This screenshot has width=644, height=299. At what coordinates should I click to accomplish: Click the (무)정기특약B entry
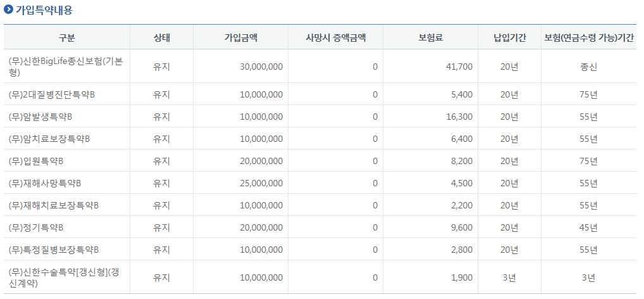point(36,227)
